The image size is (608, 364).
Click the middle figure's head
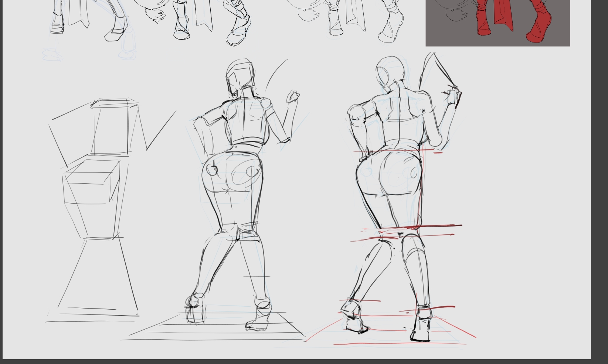pyautogui.click(x=240, y=76)
